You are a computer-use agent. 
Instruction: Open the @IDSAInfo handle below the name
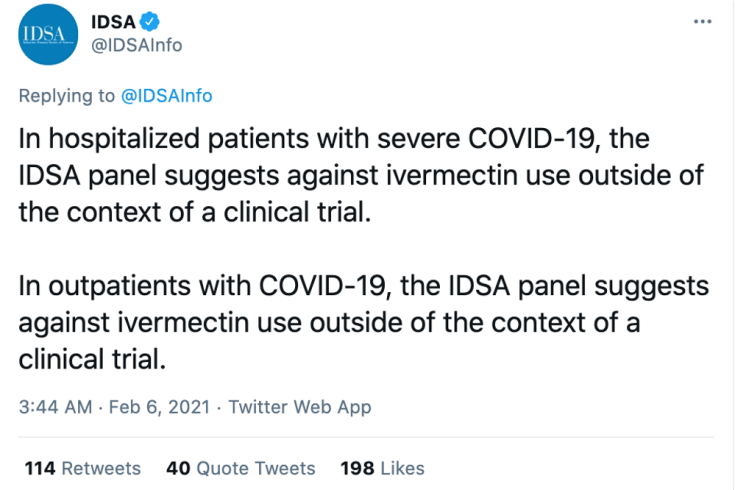tap(137, 45)
